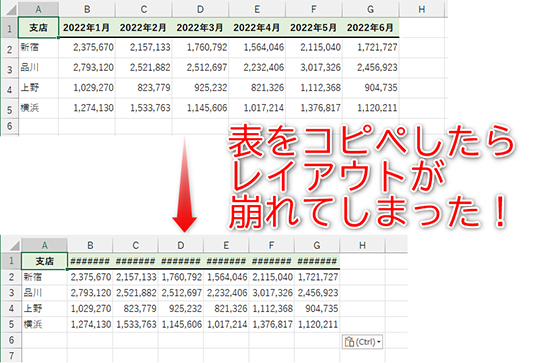Select column B header in upper sheet
540x363 pixels.
[87, 9]
